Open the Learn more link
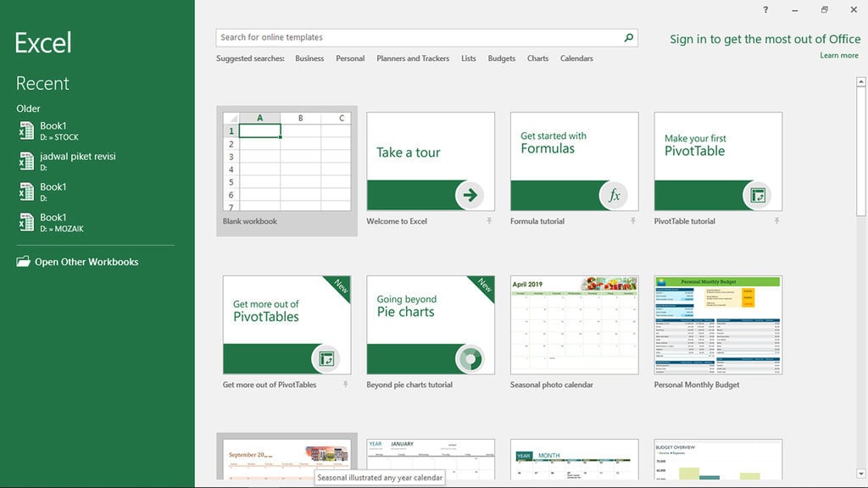Screen dimensions: 868x488 tap(839, 55)
